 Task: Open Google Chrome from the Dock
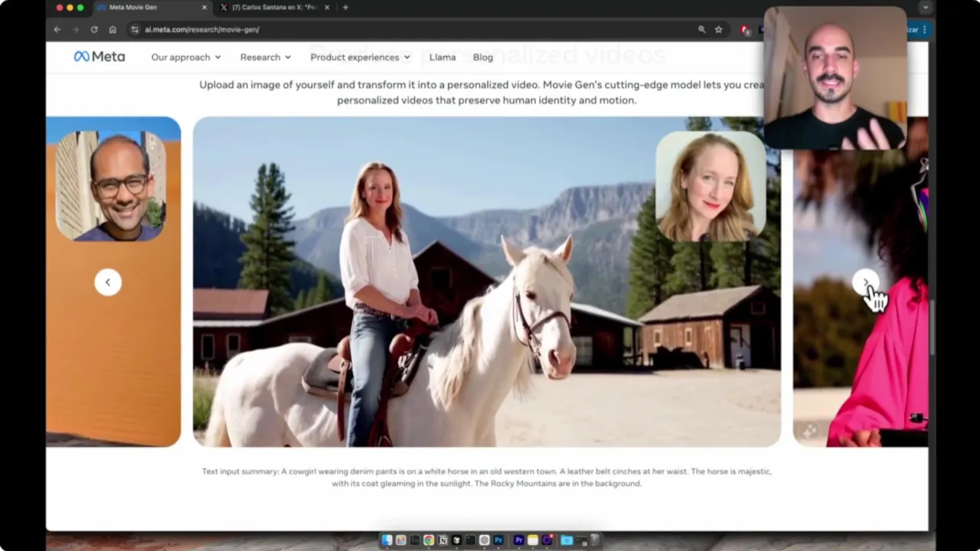tap(429, 540)
